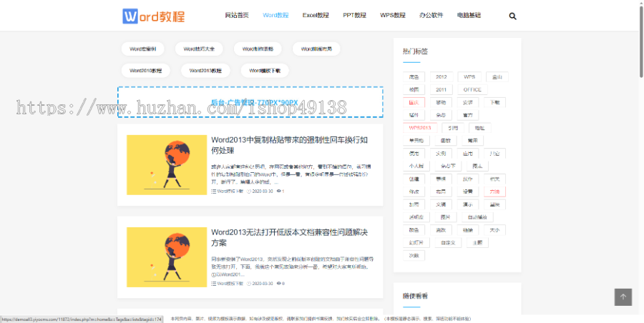Open article title Word2013无法打开低版本文档兼容性问题解决方案
Viewport: 644px width, 323px height.
pyautogui.click(x=290, y=238)
